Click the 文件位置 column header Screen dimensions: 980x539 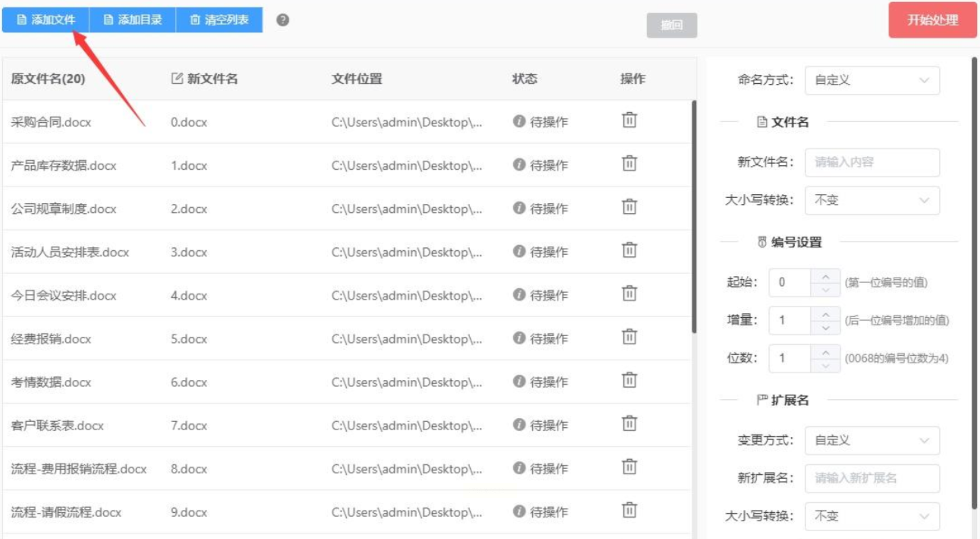coord(357,79)
